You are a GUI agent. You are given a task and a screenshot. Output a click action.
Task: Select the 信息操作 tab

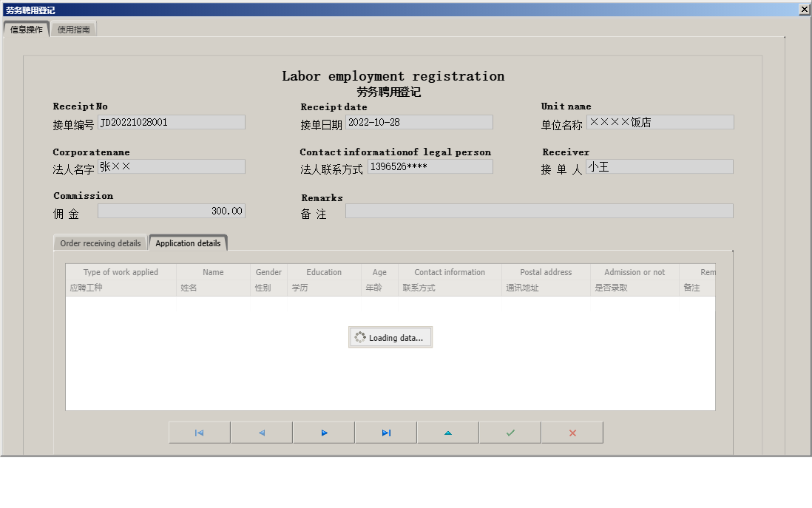27,30
